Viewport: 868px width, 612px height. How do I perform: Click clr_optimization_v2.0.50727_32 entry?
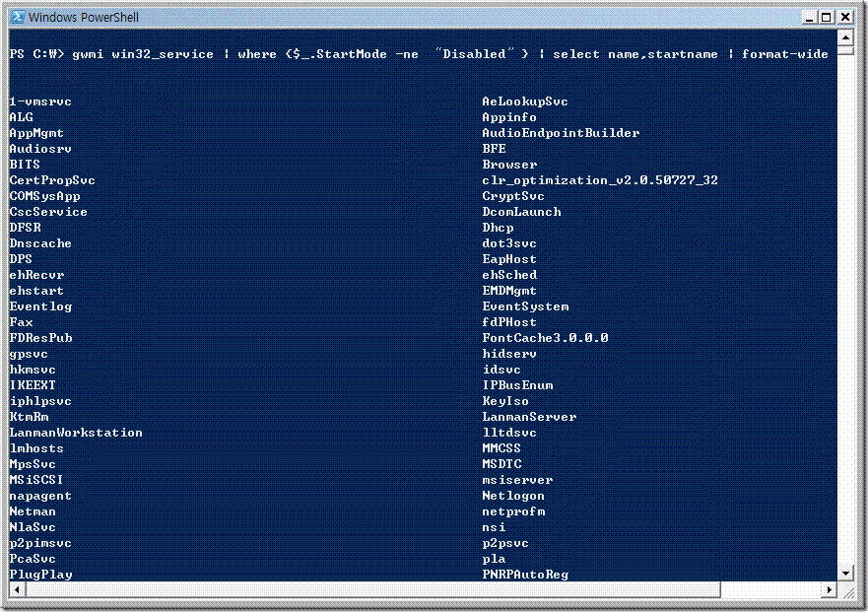click(x=599, y=180)
